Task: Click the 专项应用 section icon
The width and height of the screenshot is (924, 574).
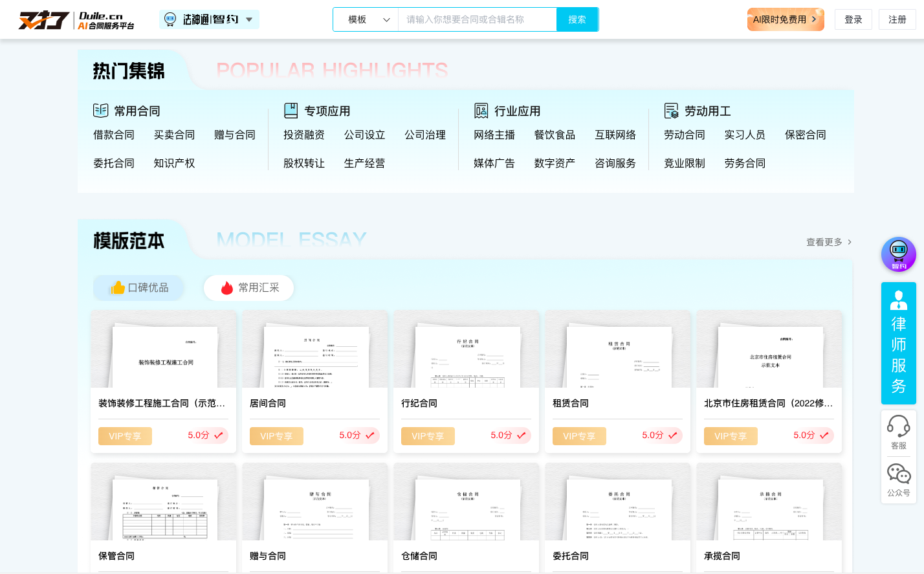Action: point(290,111)
